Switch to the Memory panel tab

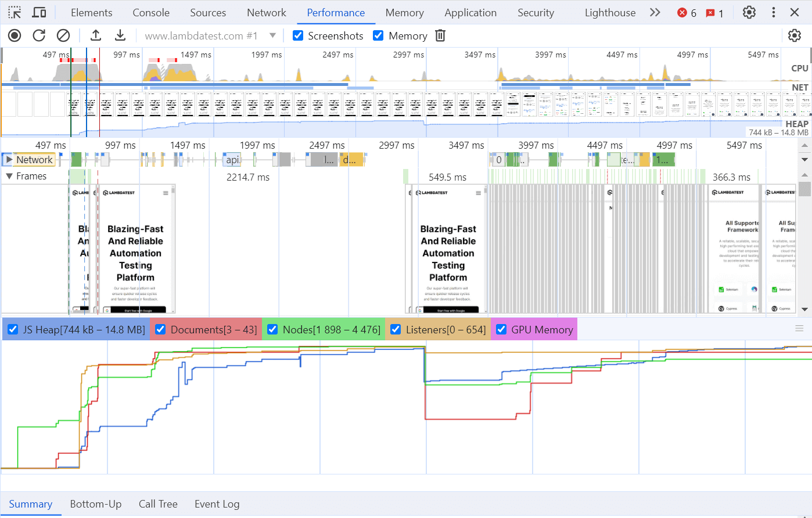coord(404,12)
